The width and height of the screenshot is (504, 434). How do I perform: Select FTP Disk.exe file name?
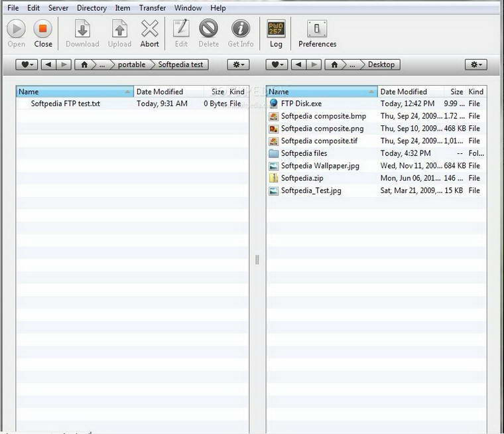pyautogui.click(x=301, y=104)
